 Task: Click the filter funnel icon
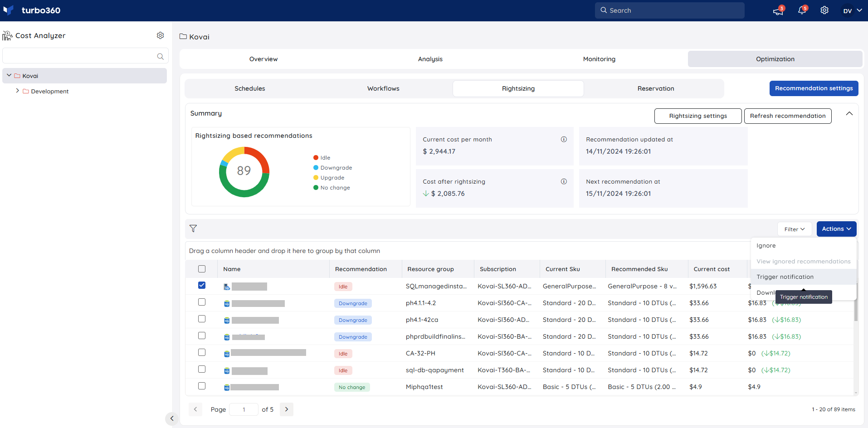(193, 229)
